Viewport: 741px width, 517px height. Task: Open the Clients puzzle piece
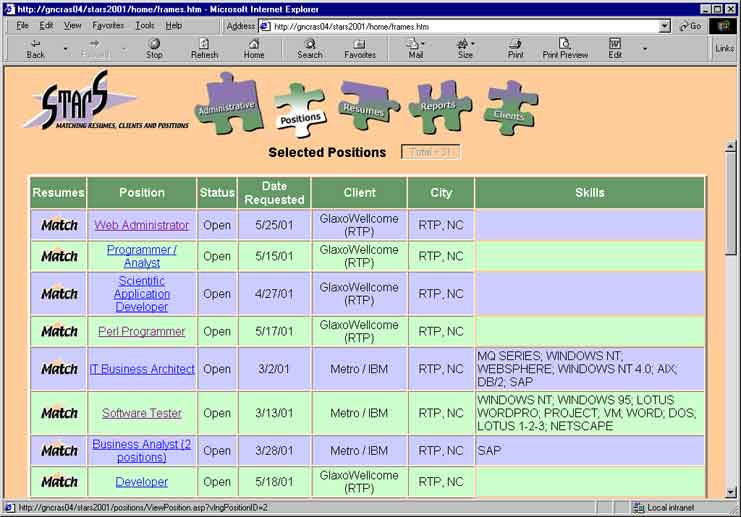coord(510,108)
